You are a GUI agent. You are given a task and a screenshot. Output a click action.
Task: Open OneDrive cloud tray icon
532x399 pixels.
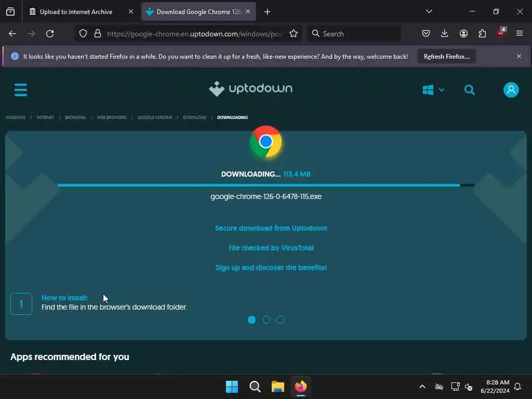(x=439, y=387)
